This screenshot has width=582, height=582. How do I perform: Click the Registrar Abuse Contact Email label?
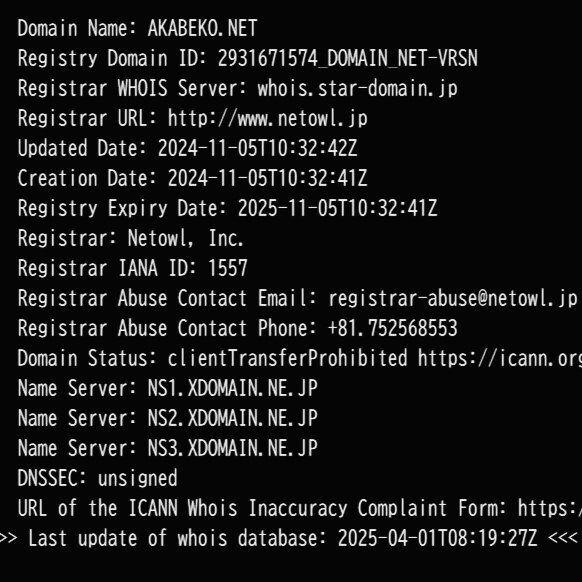pos(167,298)
